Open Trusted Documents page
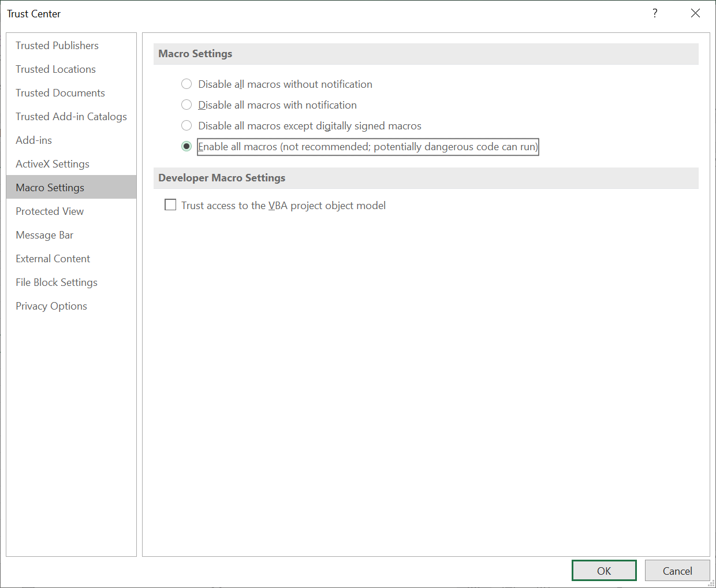The image size is (716, 588). pos(71,93)
